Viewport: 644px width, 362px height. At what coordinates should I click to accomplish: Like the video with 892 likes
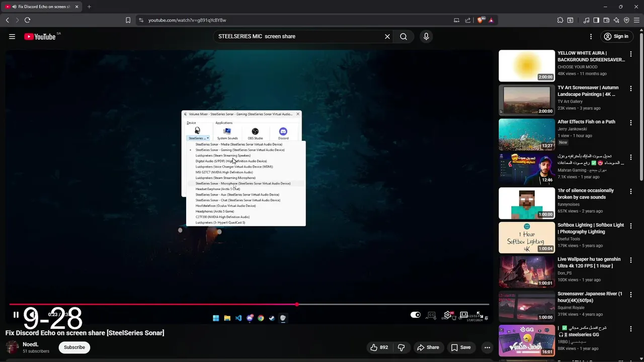[x=379, y=347]
